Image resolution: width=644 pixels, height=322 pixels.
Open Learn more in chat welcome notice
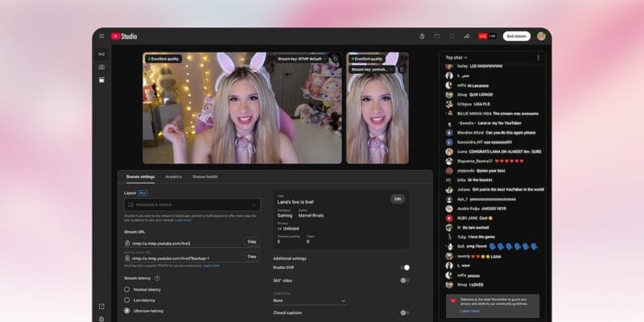pyautogui.click(x=469, y=311)
